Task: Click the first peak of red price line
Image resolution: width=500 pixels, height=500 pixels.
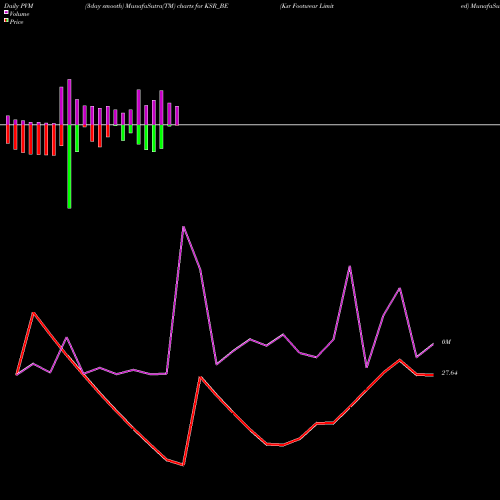Action: [33, 313]
